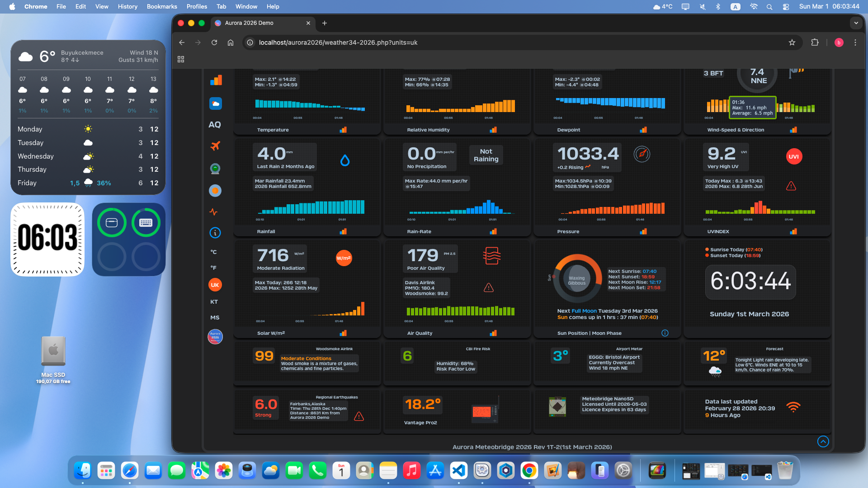
Task: Bookmark this page with star
Action: click(792, 42)
